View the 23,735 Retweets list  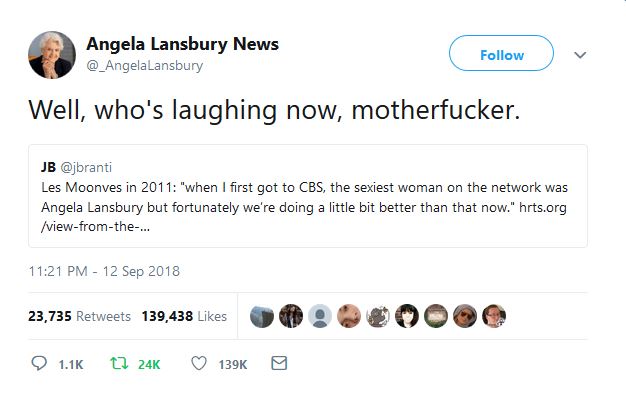pyautogui.click(x=80, y=316)
